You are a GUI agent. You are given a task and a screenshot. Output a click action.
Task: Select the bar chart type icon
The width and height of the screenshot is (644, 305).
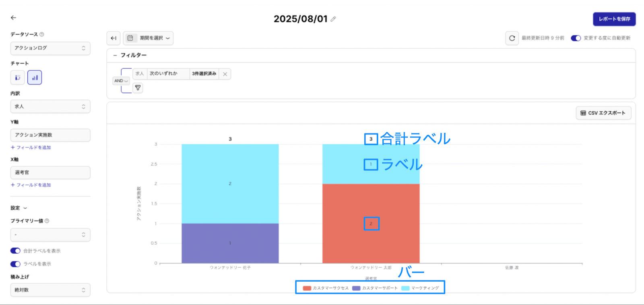[x=35, y=78]
